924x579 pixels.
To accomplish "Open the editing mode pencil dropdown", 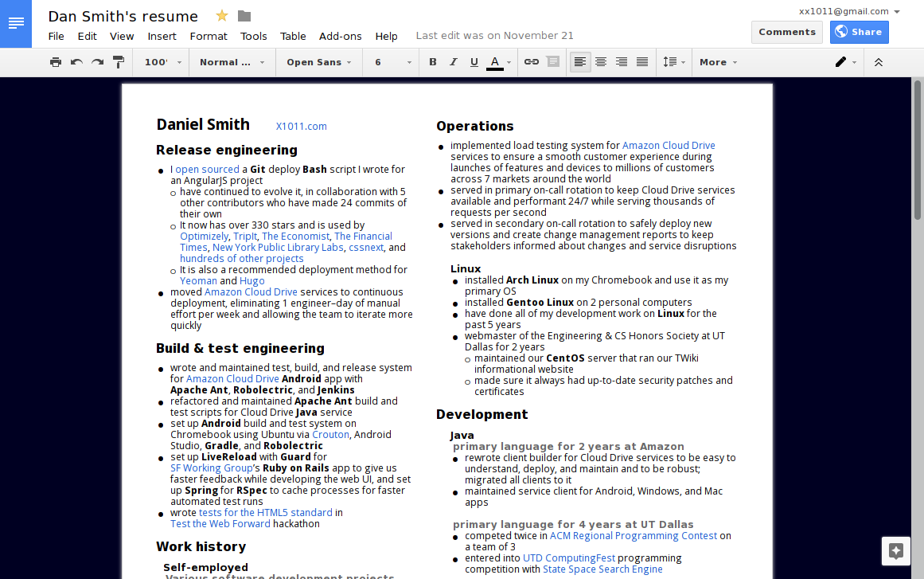I will tap(846, 62).
